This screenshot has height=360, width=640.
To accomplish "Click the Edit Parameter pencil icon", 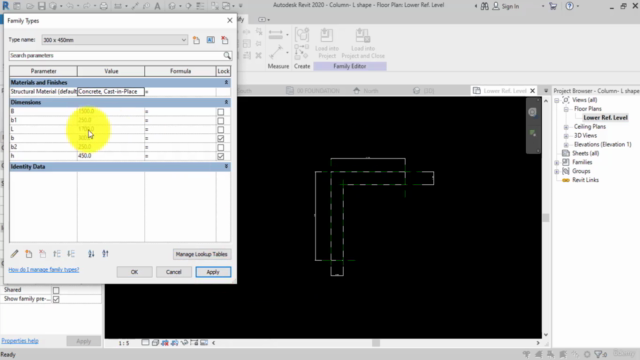I will coord(14,254).
